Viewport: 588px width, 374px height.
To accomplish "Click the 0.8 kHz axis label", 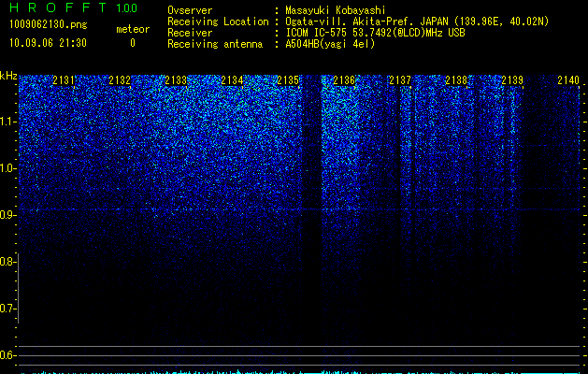I will [7, 262].
